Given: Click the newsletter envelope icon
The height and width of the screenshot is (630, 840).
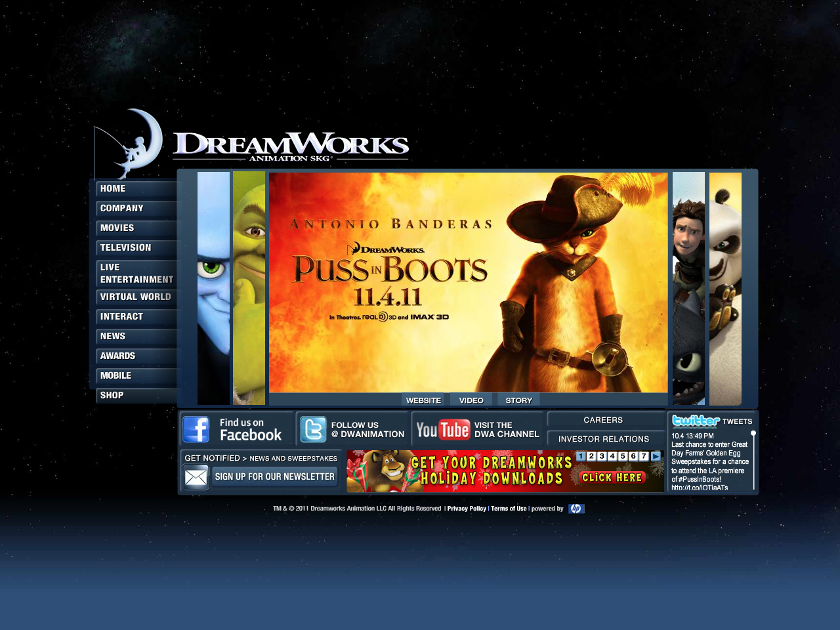Looking at the screenshot, I should click(x=196, y=477).
